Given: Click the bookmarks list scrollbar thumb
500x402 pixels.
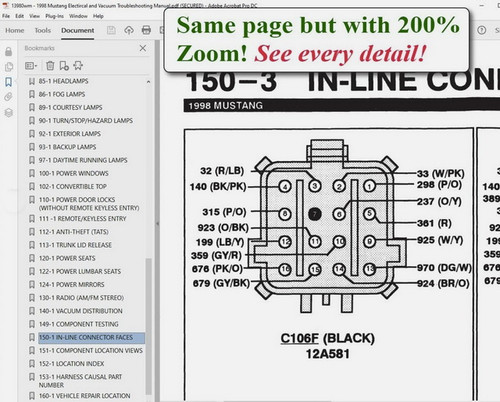Looking at the screenshot, I should tap(148, 327).
